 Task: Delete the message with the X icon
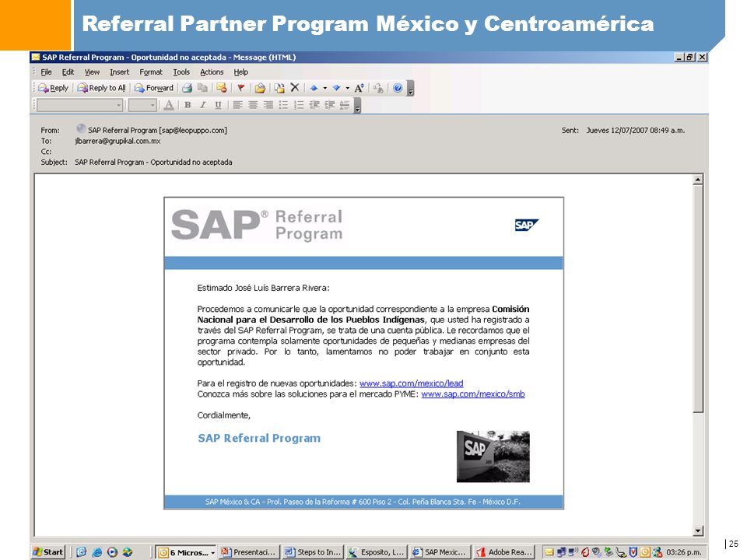point(295,88)
